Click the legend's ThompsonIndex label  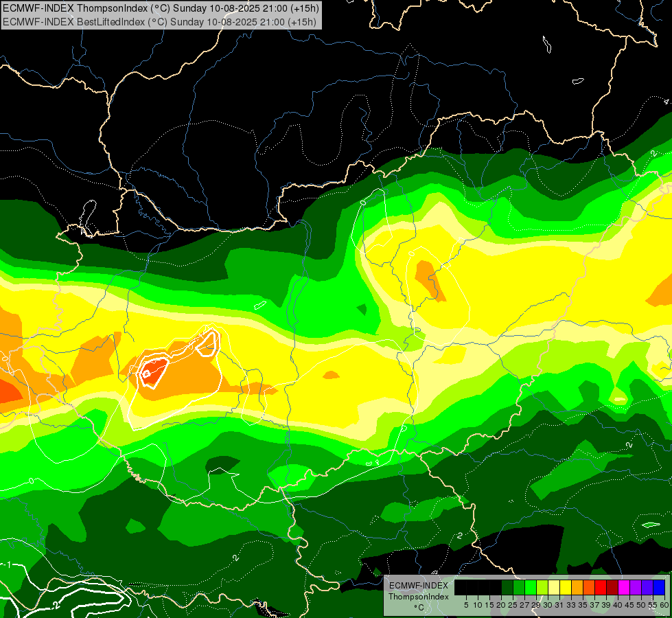[x=419, y=597]
